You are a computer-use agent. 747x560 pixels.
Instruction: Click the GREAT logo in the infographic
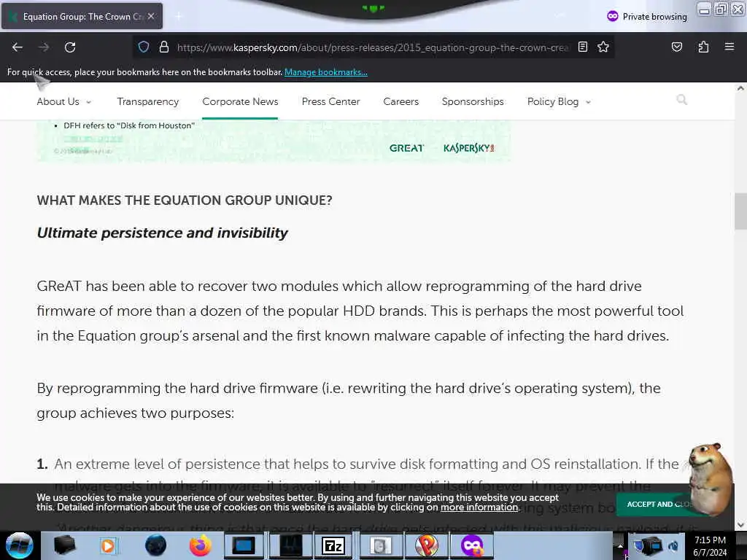[406, 148]
